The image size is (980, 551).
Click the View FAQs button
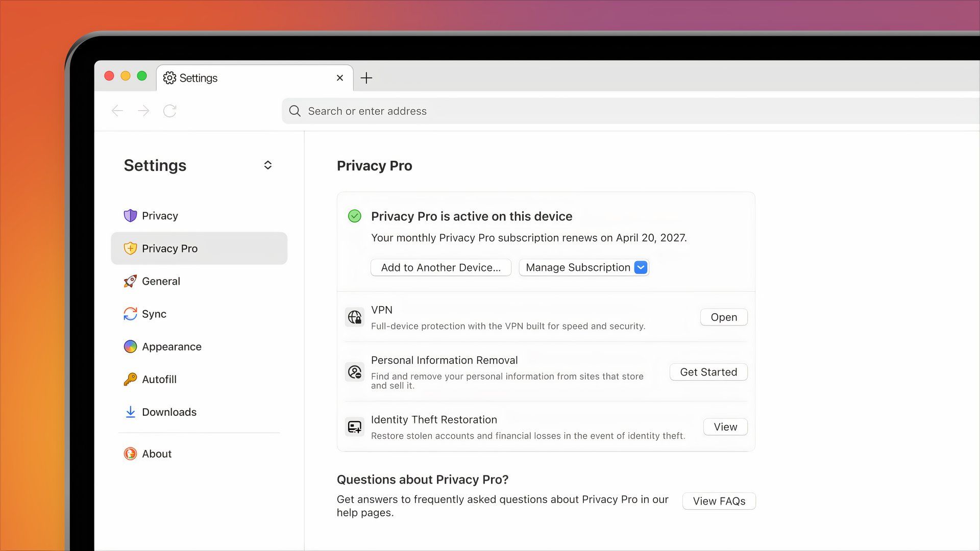720,500
